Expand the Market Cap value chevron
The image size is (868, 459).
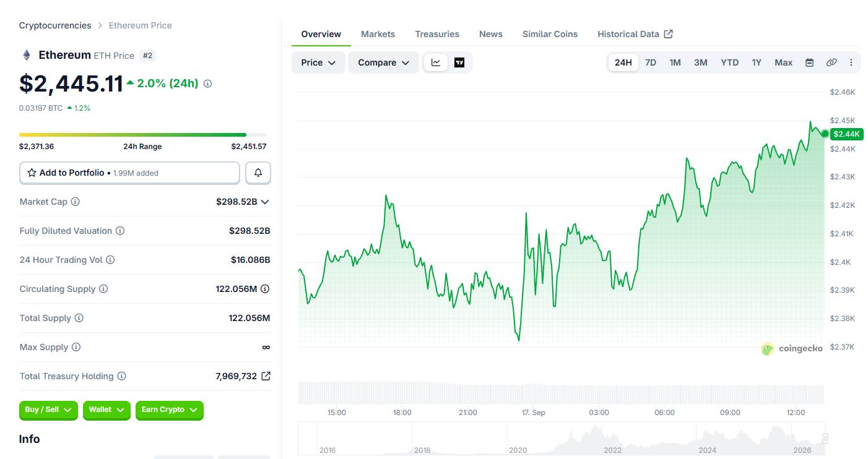(x=265, y=202)
